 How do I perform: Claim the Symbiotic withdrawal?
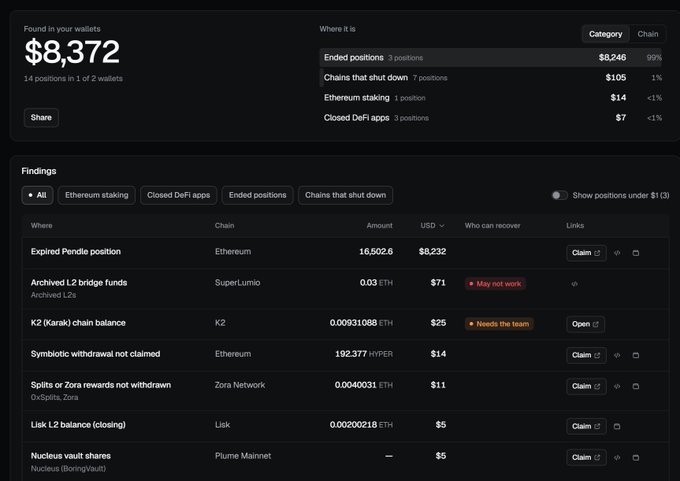pyautogui.click(x=586, y=355)
